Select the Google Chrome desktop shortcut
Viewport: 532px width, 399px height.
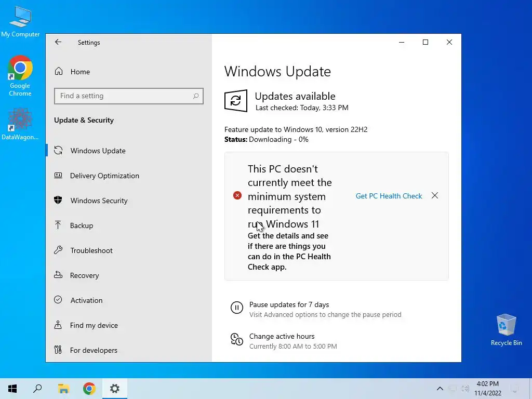point(20,76)
